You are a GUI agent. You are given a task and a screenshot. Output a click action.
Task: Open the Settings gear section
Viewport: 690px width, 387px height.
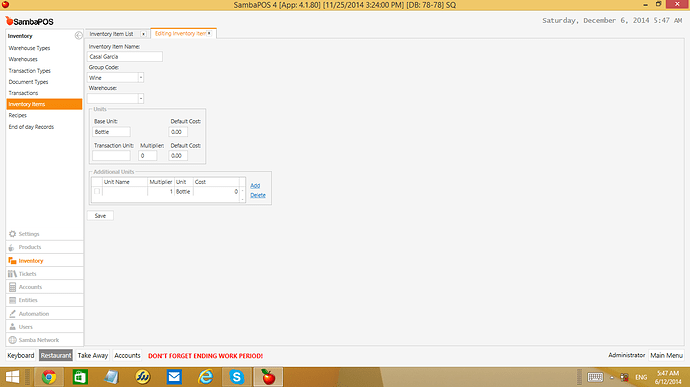[x=12, y=234]
